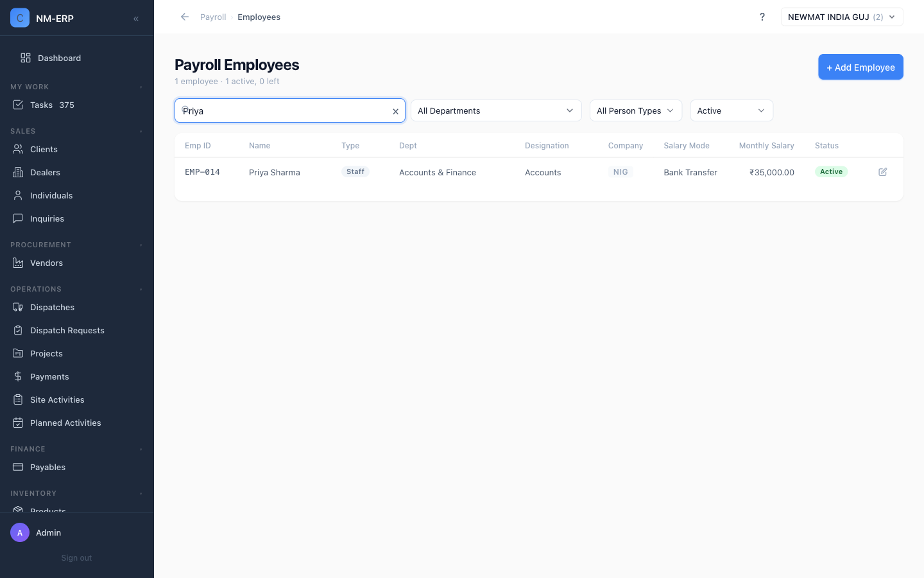Collapse the MY WORK section

pos(77,87)
